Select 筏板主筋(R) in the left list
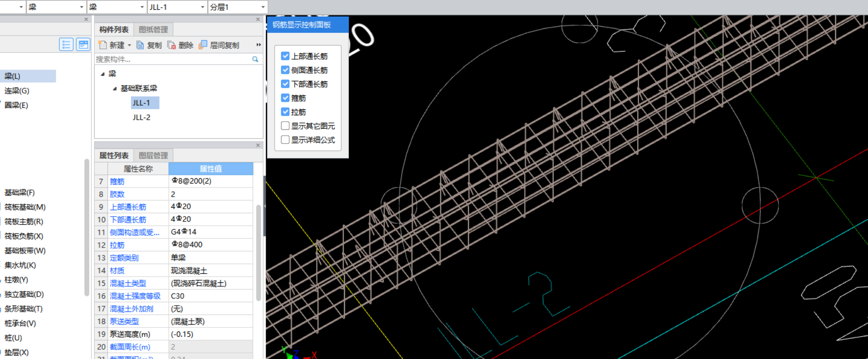This screenshot has width=868, height=359. [24, 221]
